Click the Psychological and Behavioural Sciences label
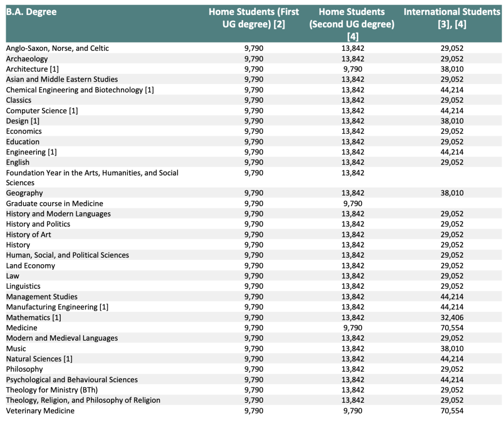This screenshot has width=504, height=421. click(72, 379)
